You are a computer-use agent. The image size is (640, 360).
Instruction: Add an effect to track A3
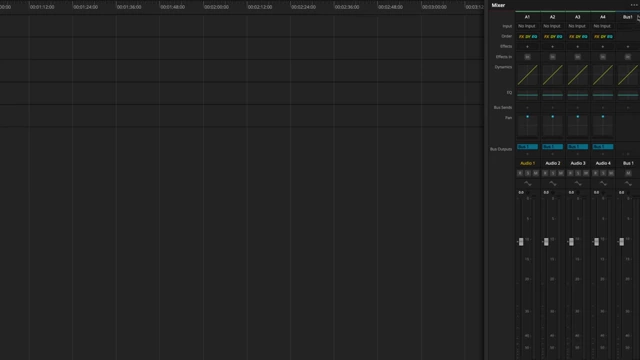click(x=578, y=47)
